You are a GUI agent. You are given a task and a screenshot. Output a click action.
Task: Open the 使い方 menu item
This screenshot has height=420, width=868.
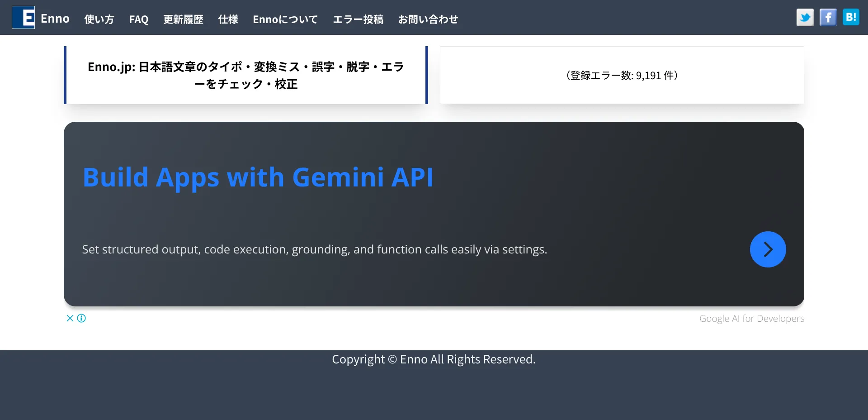point(99,19)
